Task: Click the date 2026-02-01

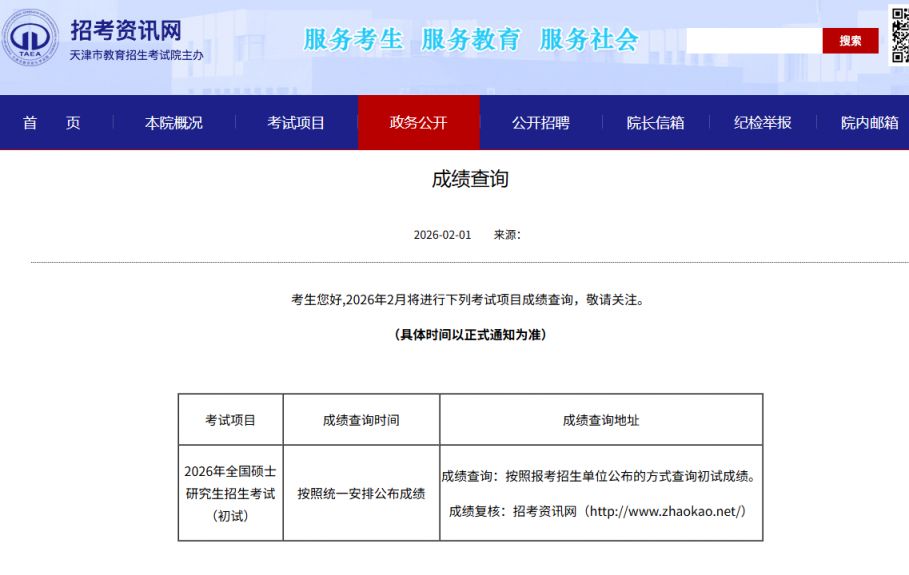Action: coord(442,235)
